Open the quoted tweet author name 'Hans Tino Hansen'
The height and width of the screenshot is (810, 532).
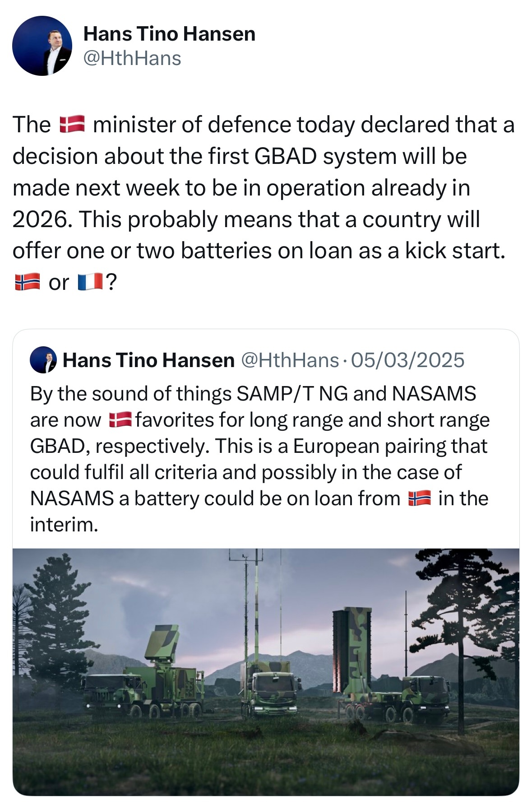point(148,360)
